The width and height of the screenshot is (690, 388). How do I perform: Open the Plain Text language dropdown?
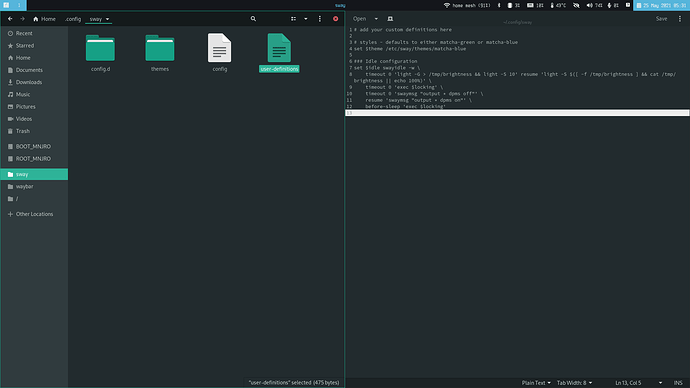click(x=536, y=383)
